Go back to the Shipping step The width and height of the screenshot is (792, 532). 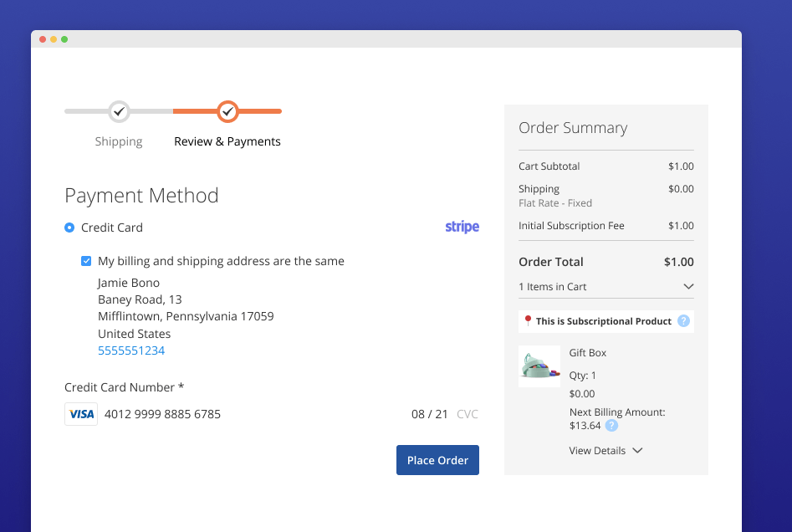click(x=119, y=141)
